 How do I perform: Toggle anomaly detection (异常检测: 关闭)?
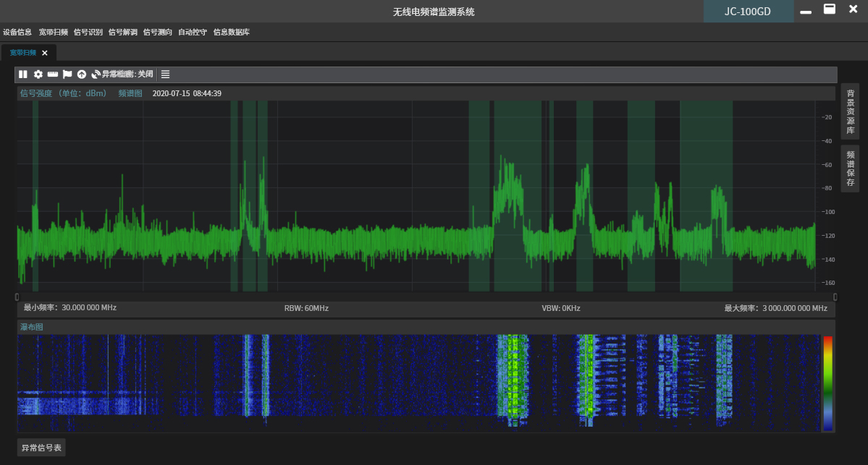tap(122, 74)
